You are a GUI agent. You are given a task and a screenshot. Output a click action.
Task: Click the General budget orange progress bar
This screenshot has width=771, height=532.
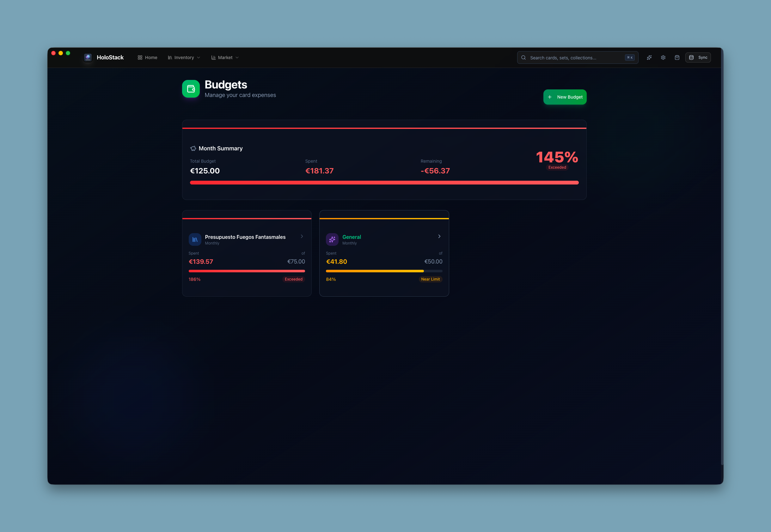[375, 271]
